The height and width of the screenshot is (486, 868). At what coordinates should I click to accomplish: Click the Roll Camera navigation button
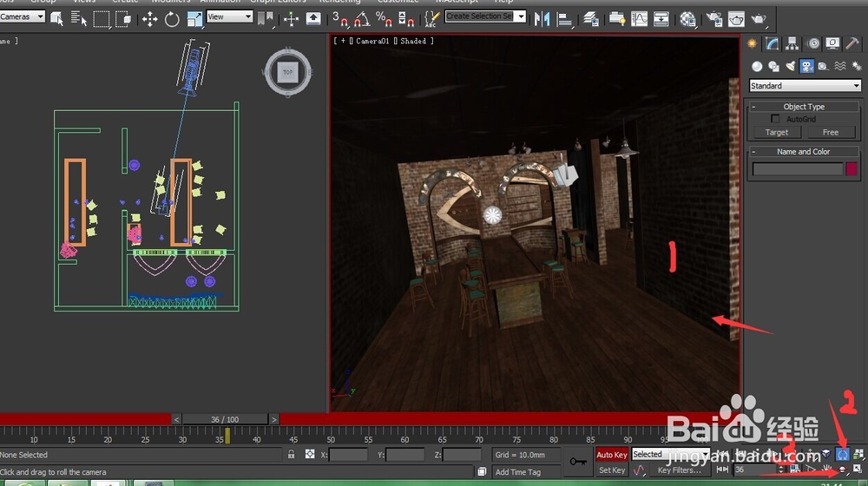(x=842, y=455)
